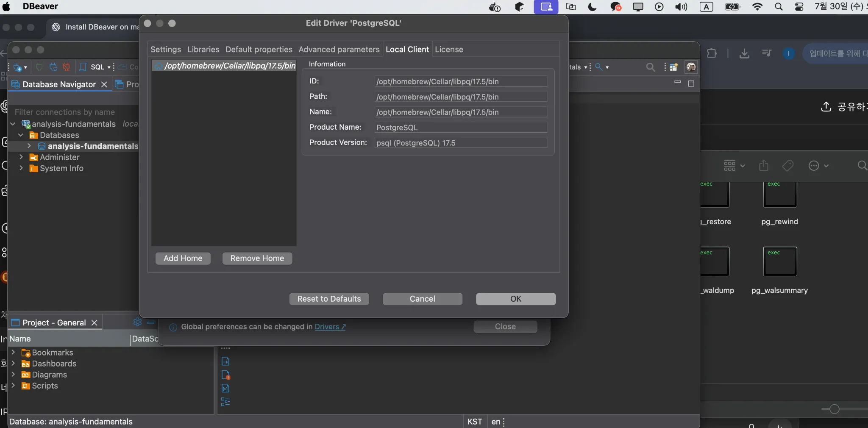Click Reset to Defaults button
The width and height of the screenshot is (868, 428).
point(329,299)
